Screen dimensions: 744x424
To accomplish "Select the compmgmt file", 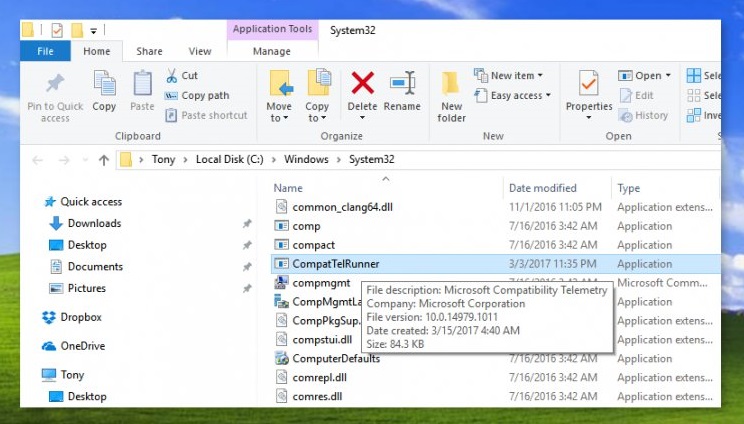I will [x=321, y=283].
